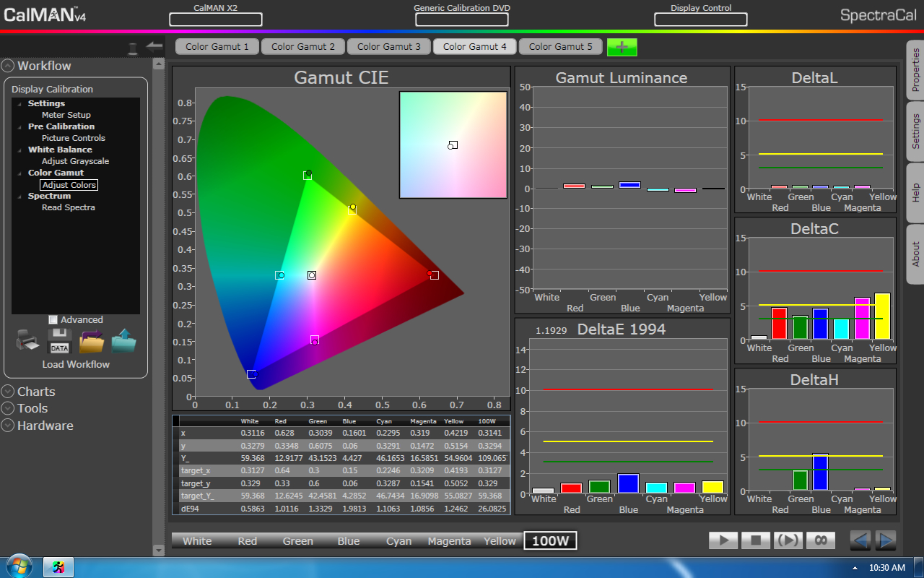This screenshot has height=578, width=924.
Task: Open the Adjust Grayscale workflow step
Action: 76,161
